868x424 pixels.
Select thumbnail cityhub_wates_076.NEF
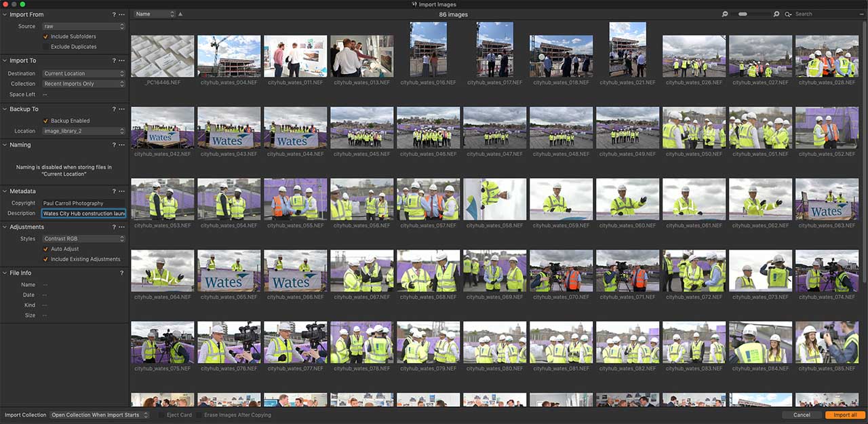point(229,343)
